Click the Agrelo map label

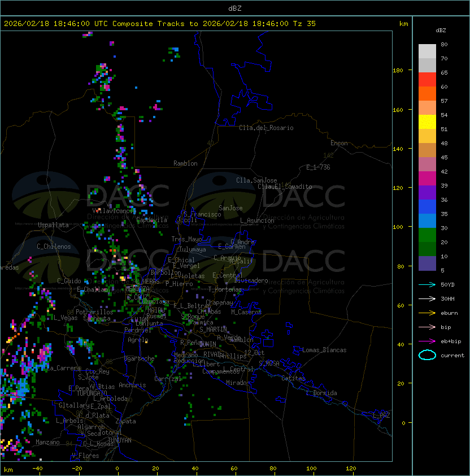coord(138,340)
